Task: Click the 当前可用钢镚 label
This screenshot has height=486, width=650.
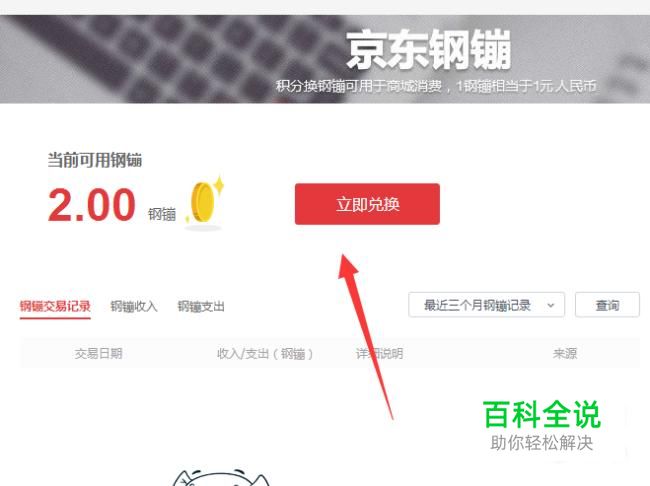Action: (x=95, y=160)
